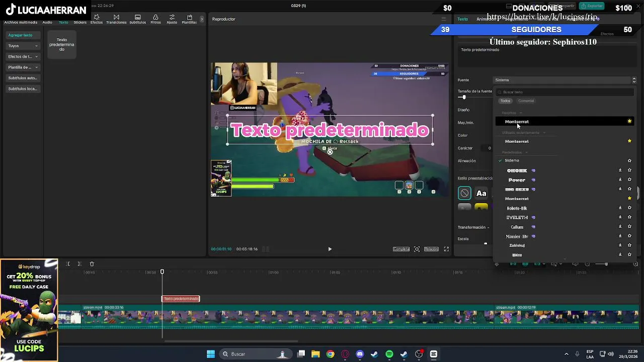The image size is (644, 362).
Task: Select the Power font
Action: (517, 180)
